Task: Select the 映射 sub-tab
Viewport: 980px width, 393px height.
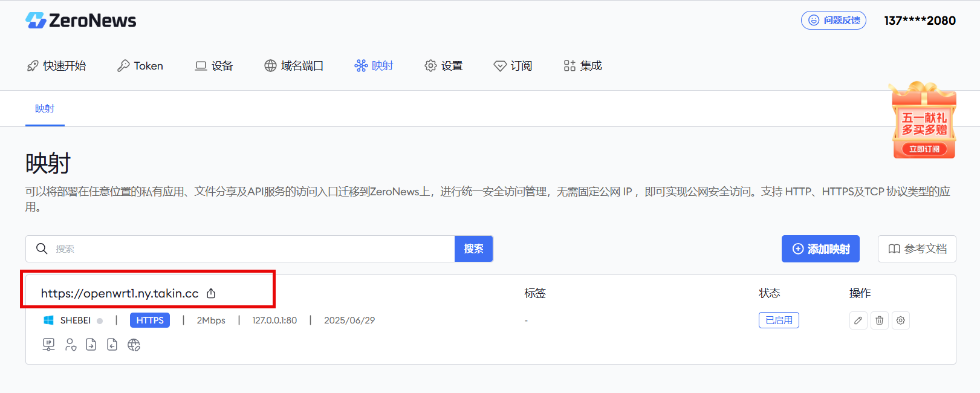Action: tap(45, 109)
